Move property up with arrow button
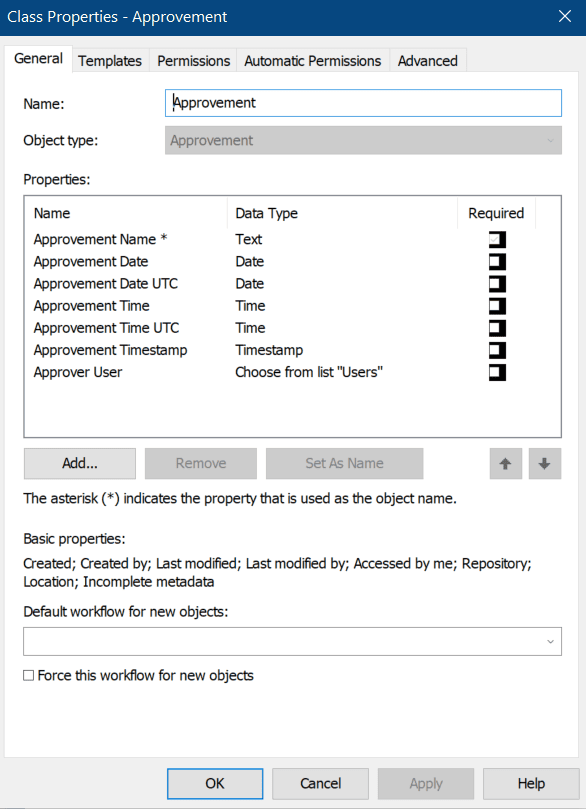The height and width of the screenshot is (809, 586). point(506,463)
